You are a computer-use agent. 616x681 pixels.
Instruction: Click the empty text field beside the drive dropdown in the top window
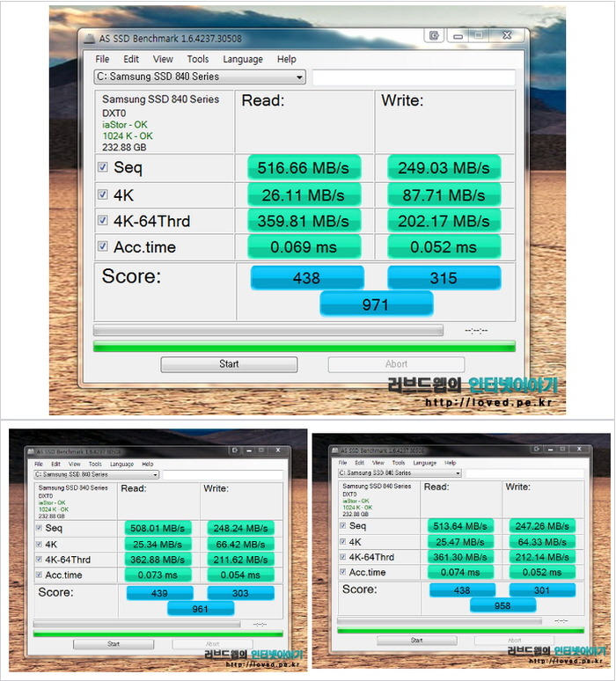pos(414,77)
